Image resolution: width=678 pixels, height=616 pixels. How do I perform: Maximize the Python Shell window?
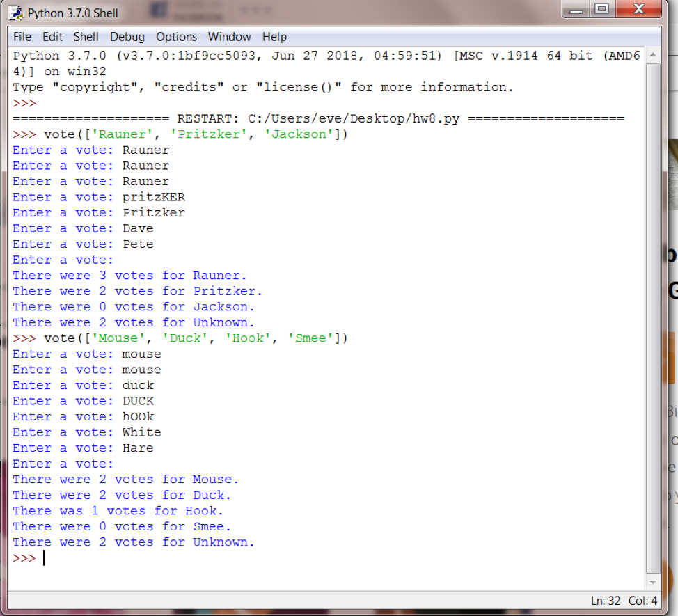[603, 10]
